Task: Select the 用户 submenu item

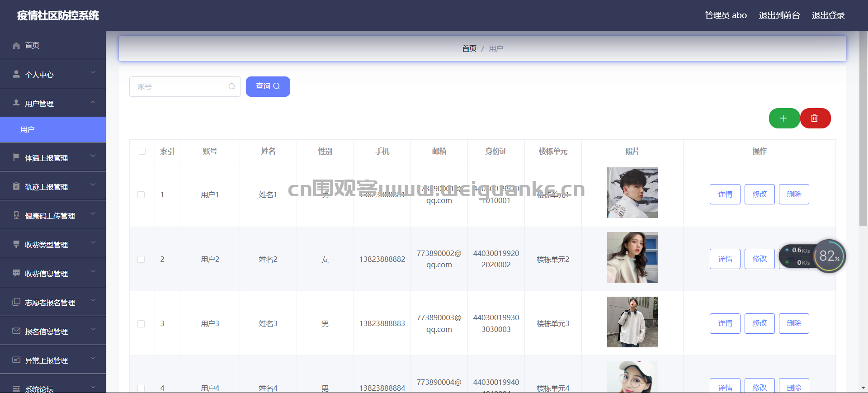Action: coord(53,129)
